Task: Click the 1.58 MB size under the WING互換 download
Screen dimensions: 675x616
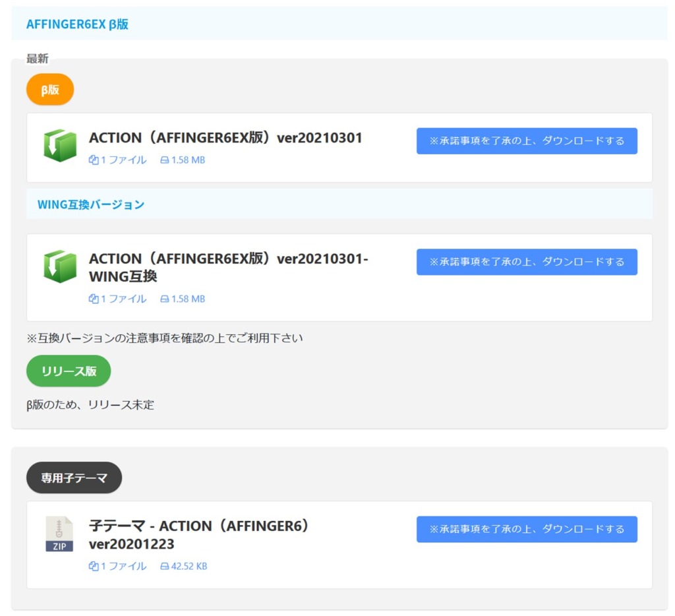Action: [188, 299]
